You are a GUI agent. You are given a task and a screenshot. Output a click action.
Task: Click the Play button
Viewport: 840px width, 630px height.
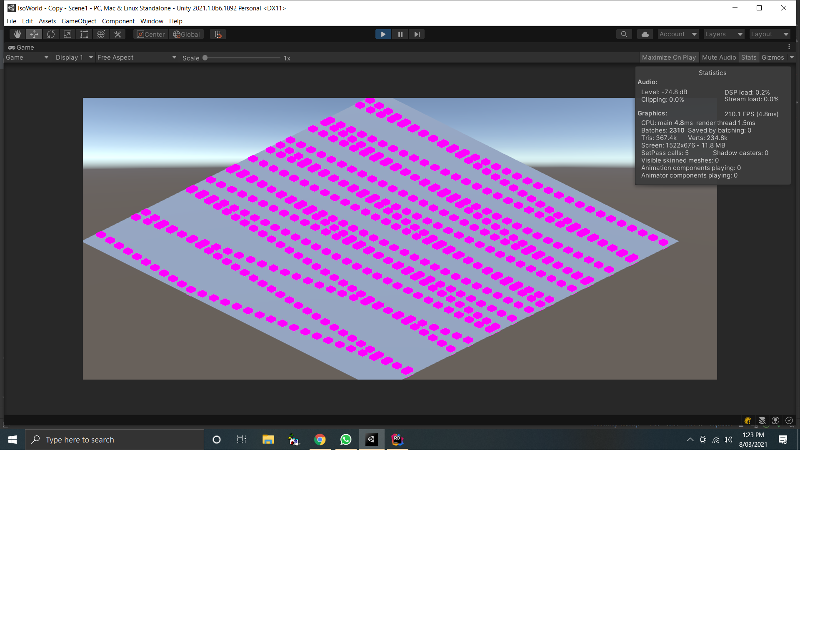pyautogui.click(x=383, y=34)
